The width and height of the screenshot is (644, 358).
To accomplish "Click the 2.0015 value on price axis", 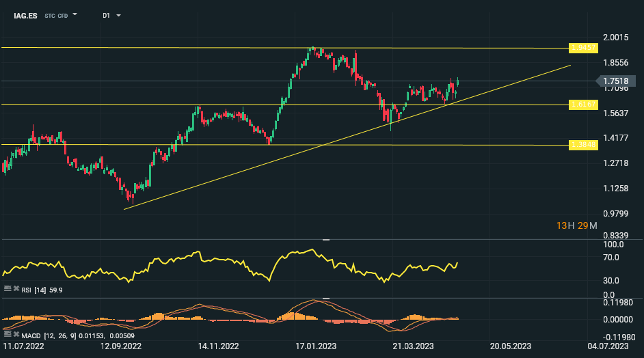I will pyautogui.click(x=616, y=38).
